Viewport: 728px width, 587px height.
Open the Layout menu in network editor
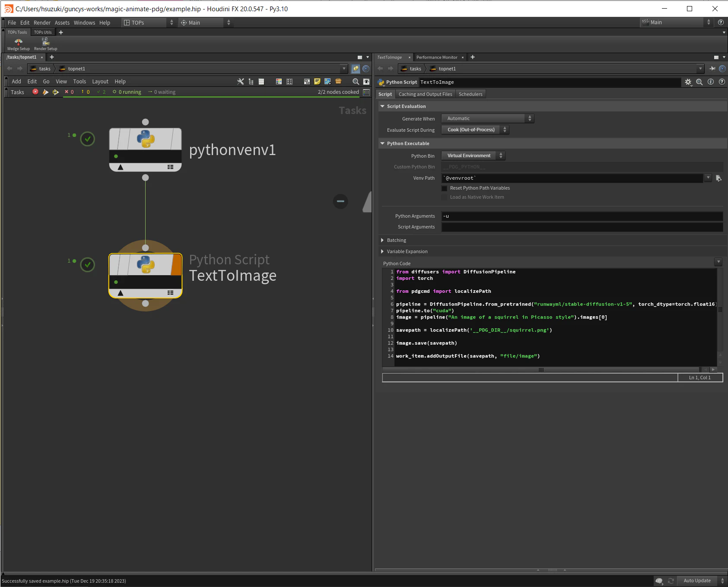coord(100,82)
